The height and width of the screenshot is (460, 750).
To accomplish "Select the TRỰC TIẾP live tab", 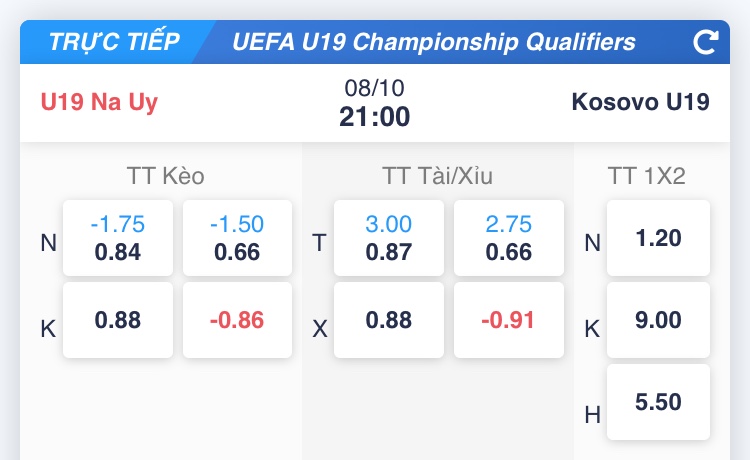I will pos(115,42).
